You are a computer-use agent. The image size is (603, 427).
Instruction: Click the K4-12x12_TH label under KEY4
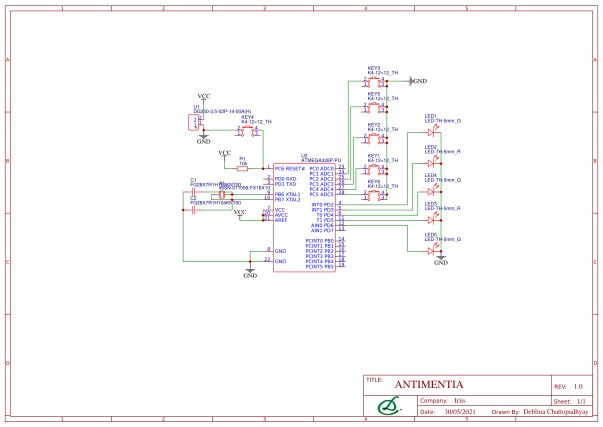(256, 122)
